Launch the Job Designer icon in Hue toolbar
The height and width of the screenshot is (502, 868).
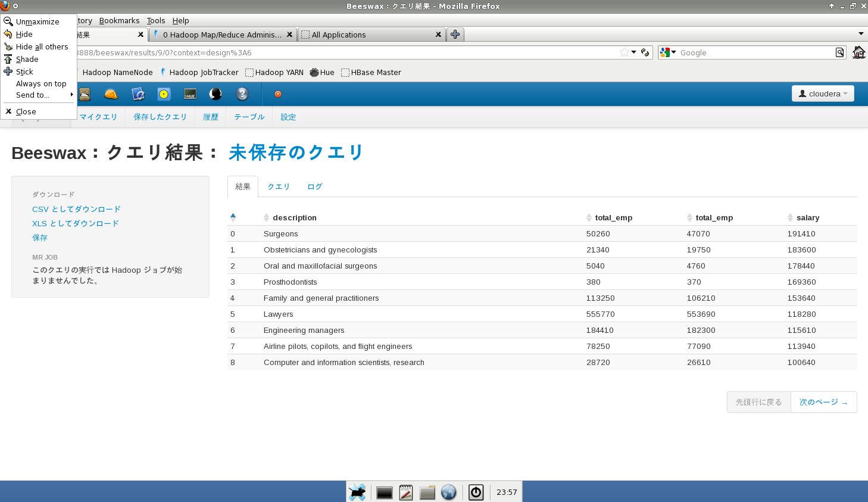click(138, 94)
